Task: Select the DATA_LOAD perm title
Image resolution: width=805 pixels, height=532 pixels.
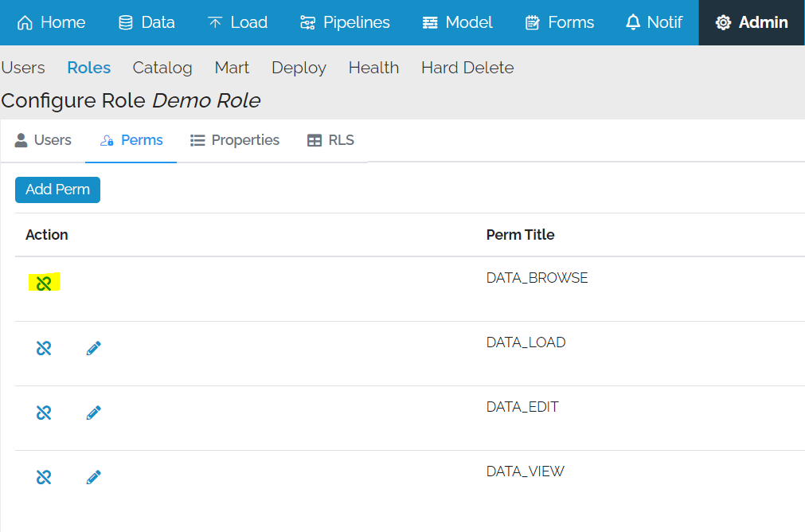Action: (x=526, y=342)
